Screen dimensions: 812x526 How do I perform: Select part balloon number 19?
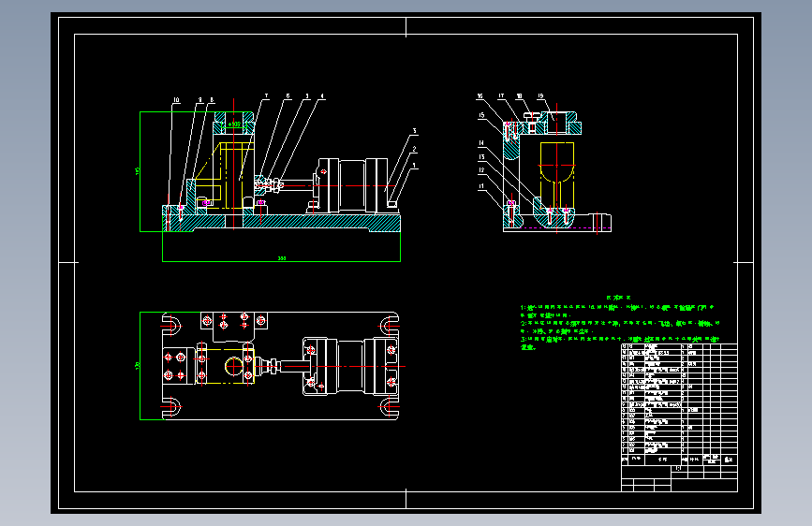540,96
